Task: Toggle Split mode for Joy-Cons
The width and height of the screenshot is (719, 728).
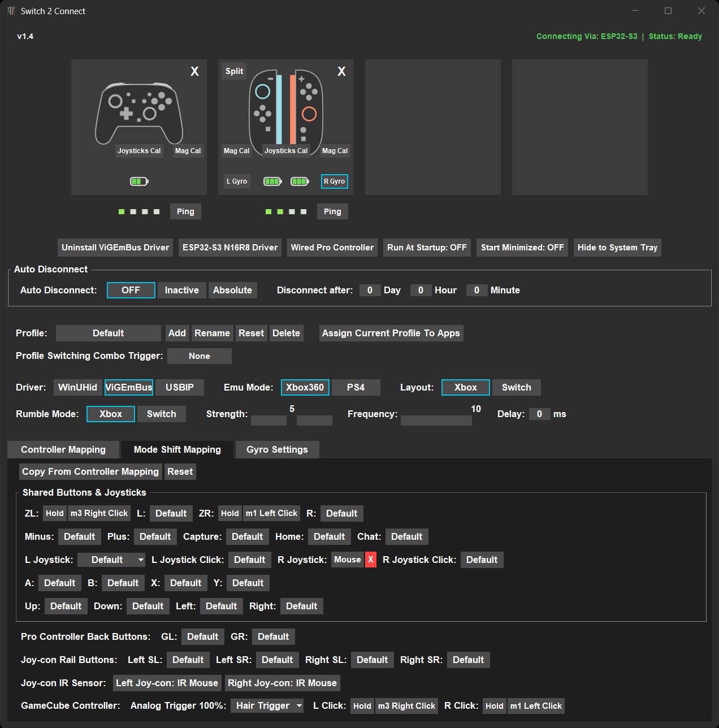Action: (234, 71)
